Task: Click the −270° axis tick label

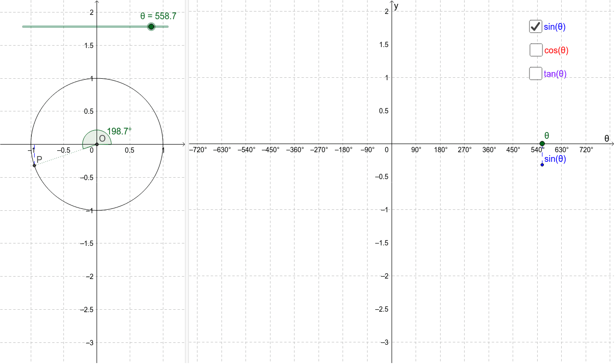Action: [x=319, y=150]
